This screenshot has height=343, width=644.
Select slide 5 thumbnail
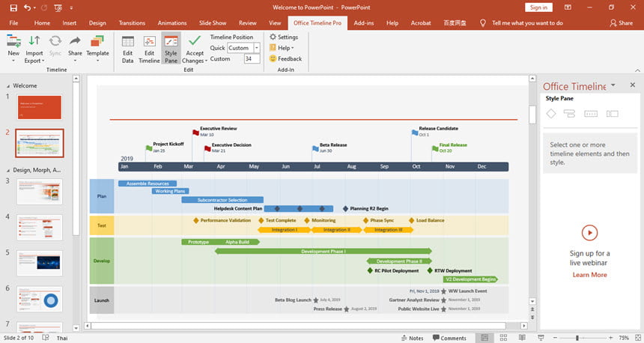point(40,263)
